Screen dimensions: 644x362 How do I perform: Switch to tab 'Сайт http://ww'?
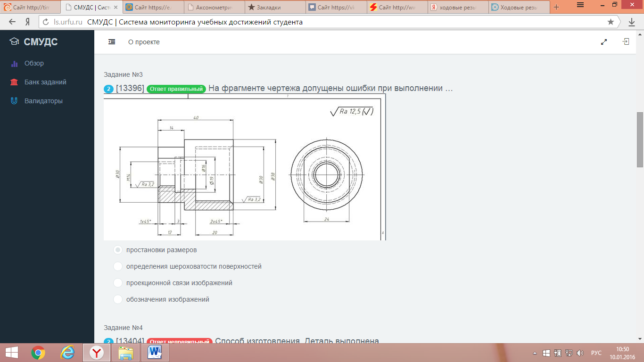(397, 7)
